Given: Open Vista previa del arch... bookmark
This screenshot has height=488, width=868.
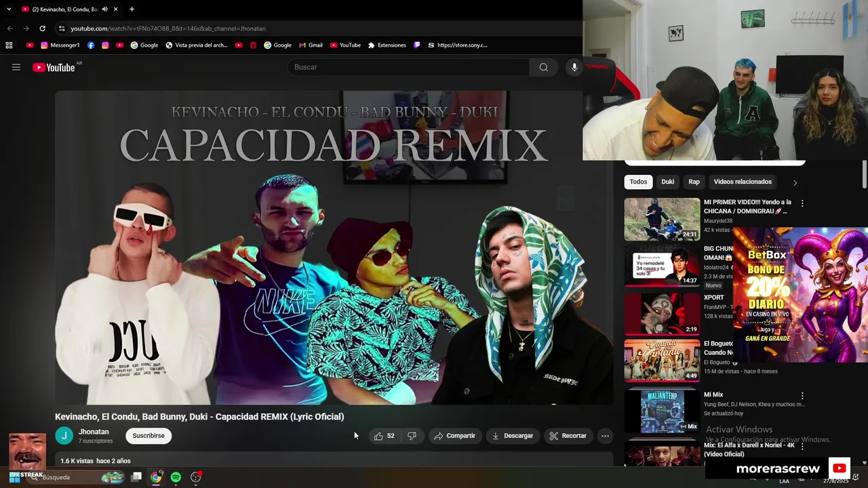Looking at the screenshot, I should click(197, 45).
